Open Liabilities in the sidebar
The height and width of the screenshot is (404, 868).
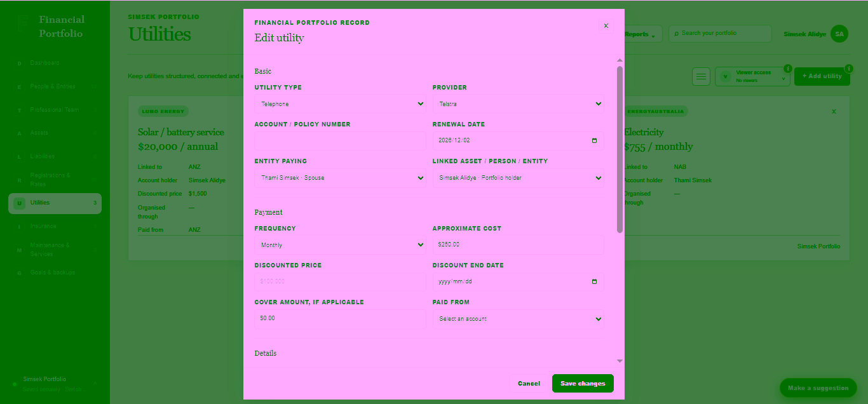[x=55, y=156]
